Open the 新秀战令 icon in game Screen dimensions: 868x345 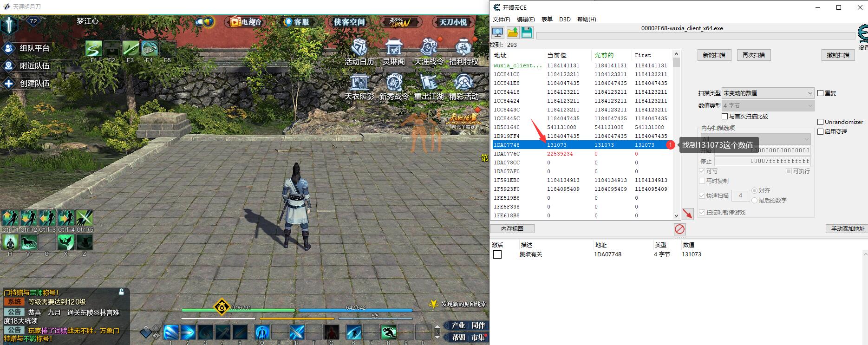tap(394, 87)
